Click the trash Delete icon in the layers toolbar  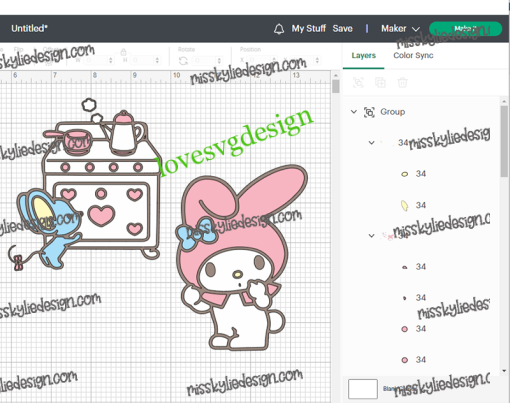pyautogui.click(x=402, y=82)
